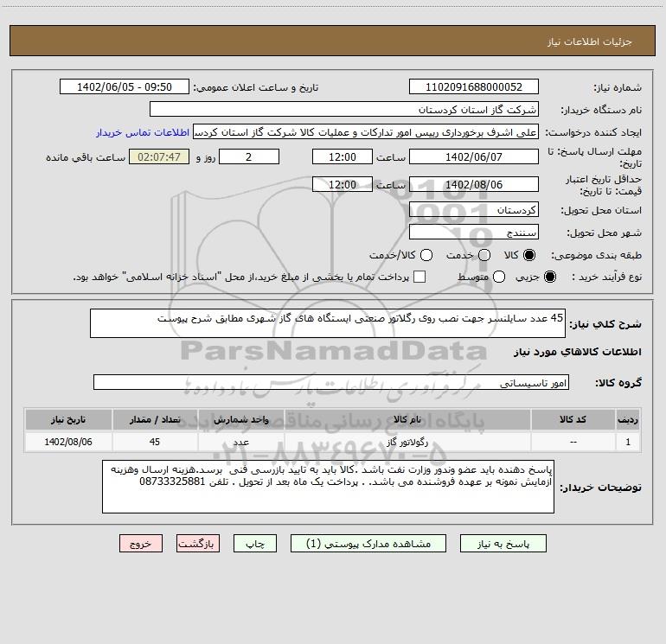The width and height of the screenshot is (666, 644).
Task: Click the گروه کالا label
Action: pos(618,382)
